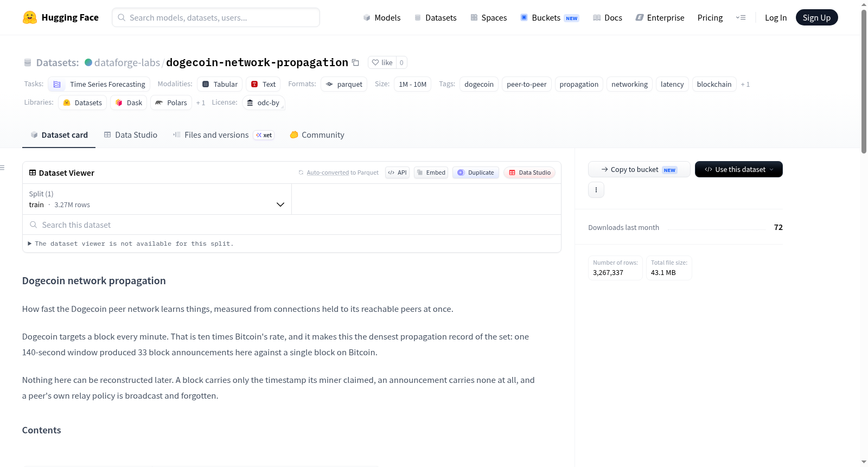868x467 pixels.
Task: Go to Spaces in the top navigation
Action: point(488,17)
